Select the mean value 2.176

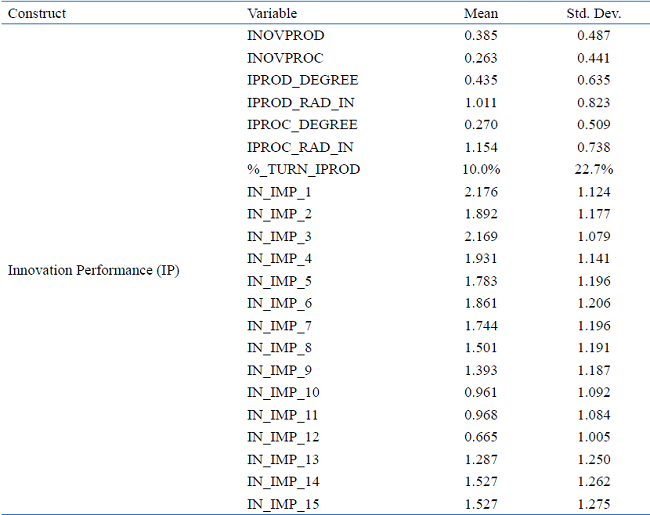click(481, 192)
